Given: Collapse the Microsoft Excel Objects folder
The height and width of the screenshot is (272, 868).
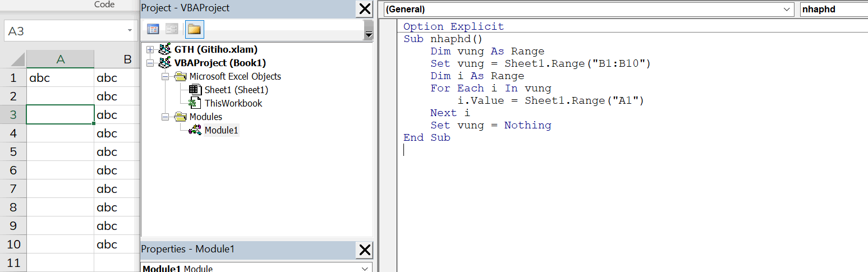Looking at the screenshot, I should tap(165, 76).
